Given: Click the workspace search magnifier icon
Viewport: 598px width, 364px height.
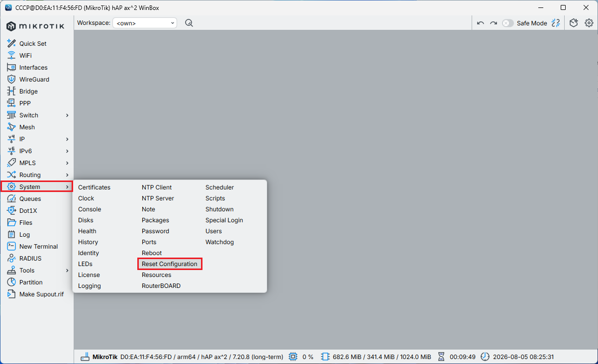Looking at the screenshot, I should tap(189, 23).
